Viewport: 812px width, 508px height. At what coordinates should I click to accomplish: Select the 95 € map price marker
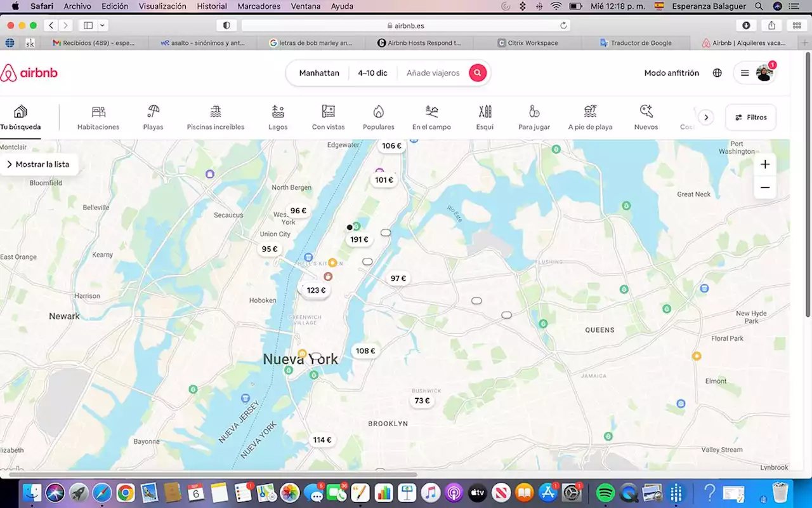(x=270, y=250)
